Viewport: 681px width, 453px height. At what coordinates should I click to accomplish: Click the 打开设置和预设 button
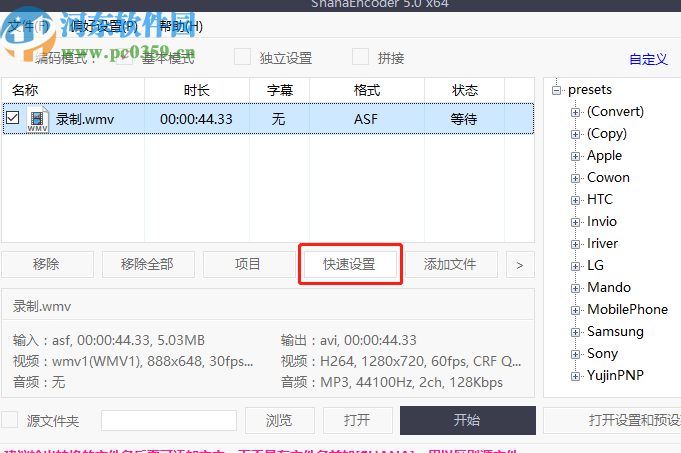pos(612,420)
